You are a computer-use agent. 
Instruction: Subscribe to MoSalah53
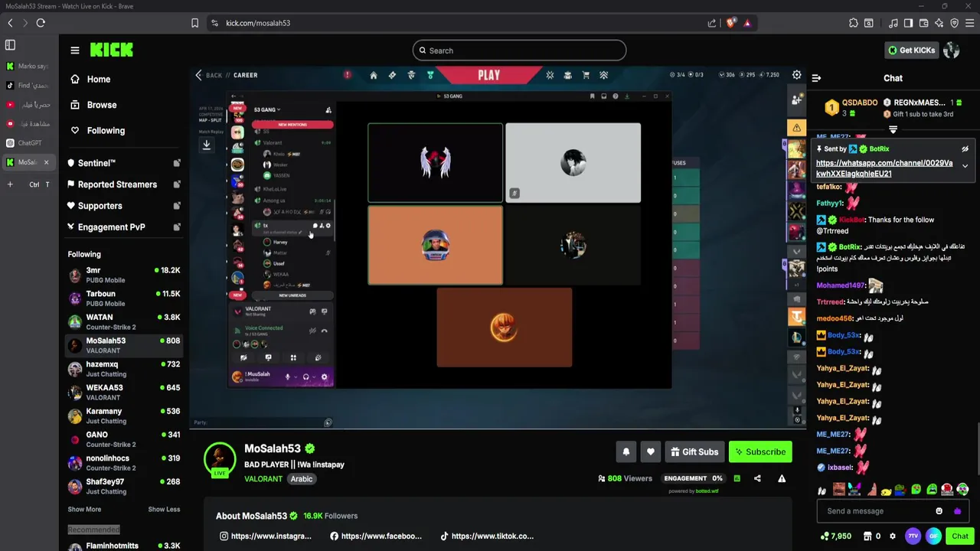pyautogui.click(x=760, y=452)
